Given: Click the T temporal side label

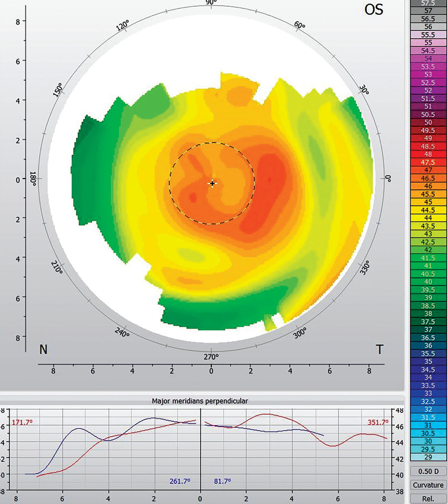Looking at the screenshot, I should pyautogui.click(x=380, y=350).
